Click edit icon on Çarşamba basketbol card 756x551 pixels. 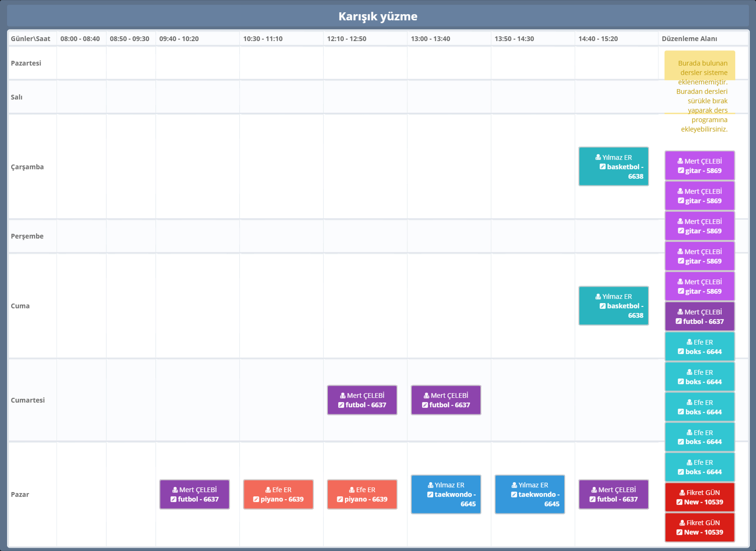pos(602,167)
